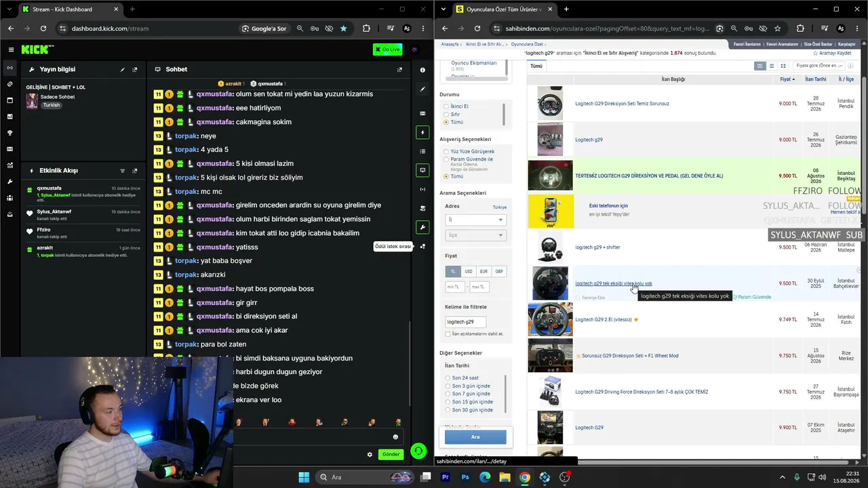Viewport: 868px width, 488px height.
Task: Open the emoji picker in chat input
Action: [x=395, y=437]
